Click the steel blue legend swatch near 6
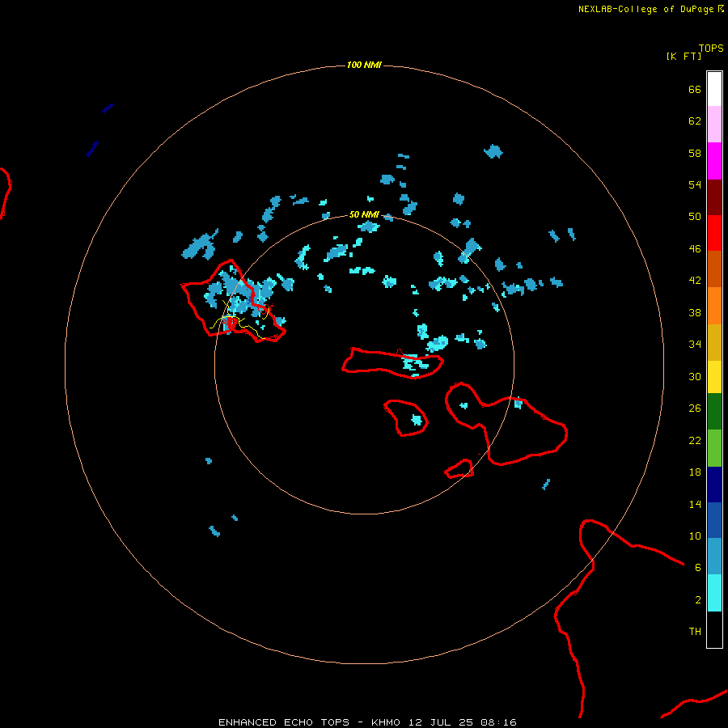Image resolution: width=728 pixels, height=728 pixels. click(x=714, y=557)
